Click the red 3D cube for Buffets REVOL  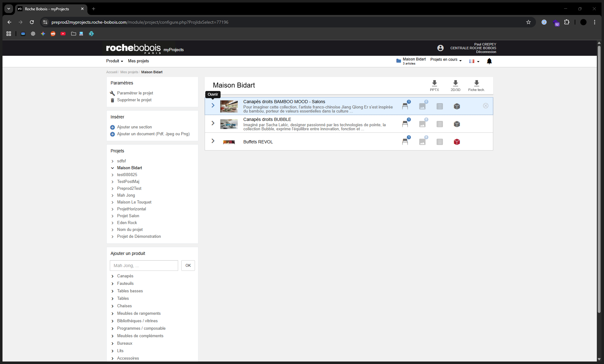click(457, 142)
